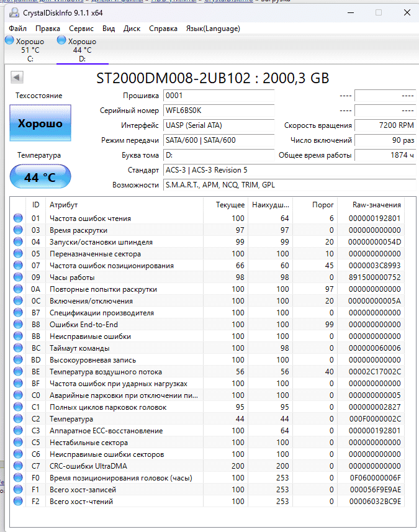This screenshot has width=419, height=532.
Task: Open the Диск menu
Action: [x=132, y=29]
